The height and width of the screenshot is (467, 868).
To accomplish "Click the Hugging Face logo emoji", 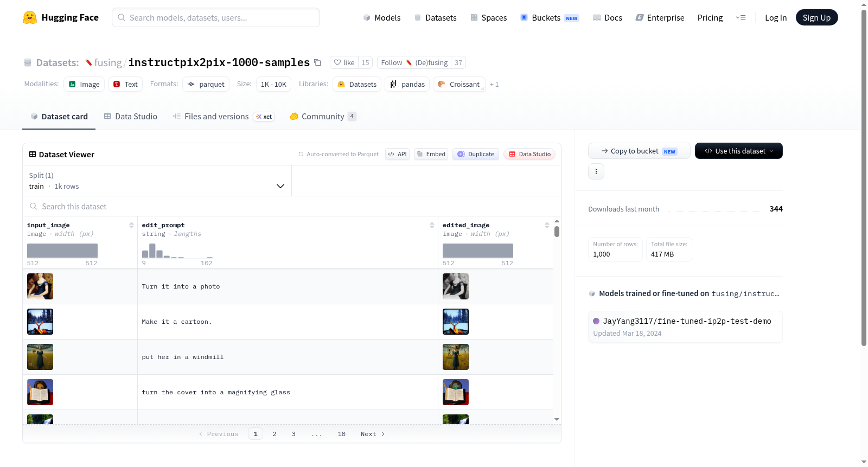I will [30, 17].
